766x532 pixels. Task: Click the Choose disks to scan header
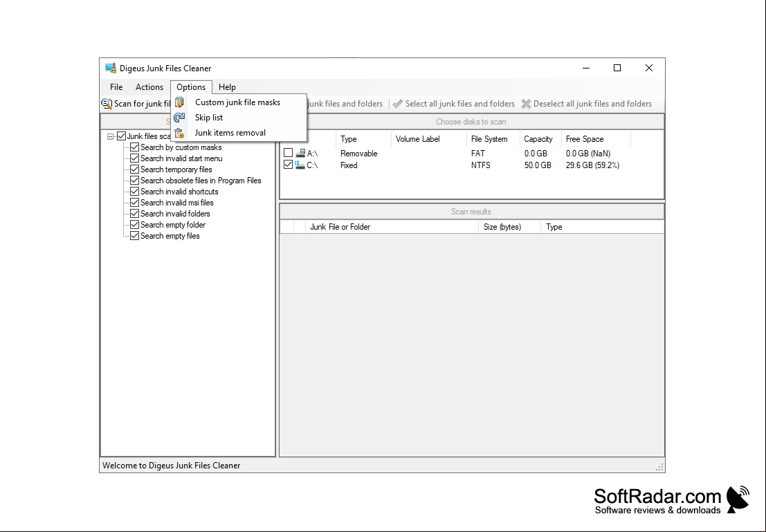coord(471,122)
